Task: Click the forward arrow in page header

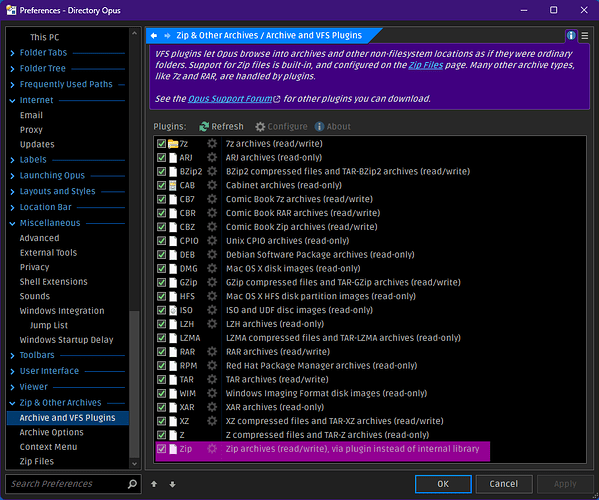Action: click(x=167, y=36)
